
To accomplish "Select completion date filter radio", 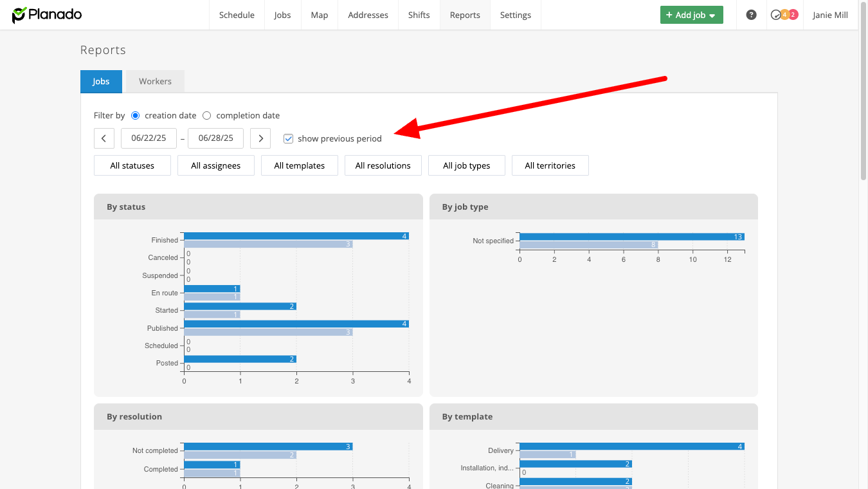I will [206, 116].
